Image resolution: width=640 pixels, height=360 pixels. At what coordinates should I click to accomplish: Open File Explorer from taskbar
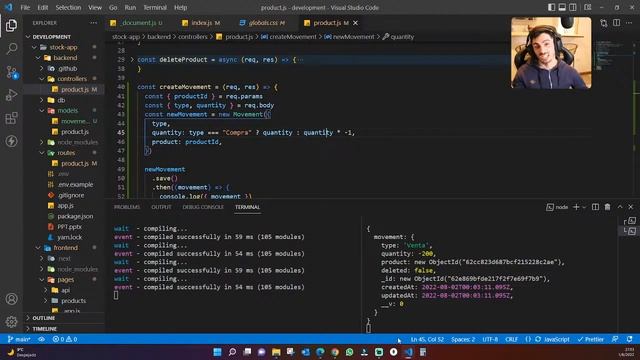tap(276, 352)
